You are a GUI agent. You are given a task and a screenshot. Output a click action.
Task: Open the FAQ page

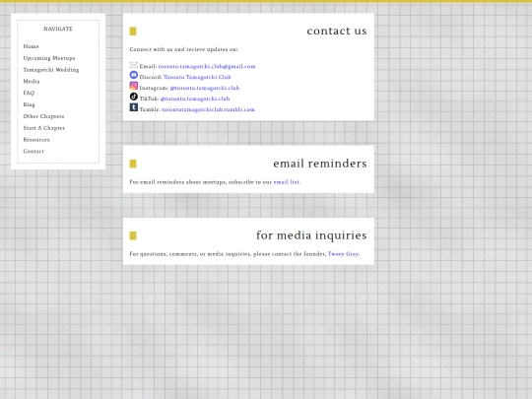pos(29,93)
